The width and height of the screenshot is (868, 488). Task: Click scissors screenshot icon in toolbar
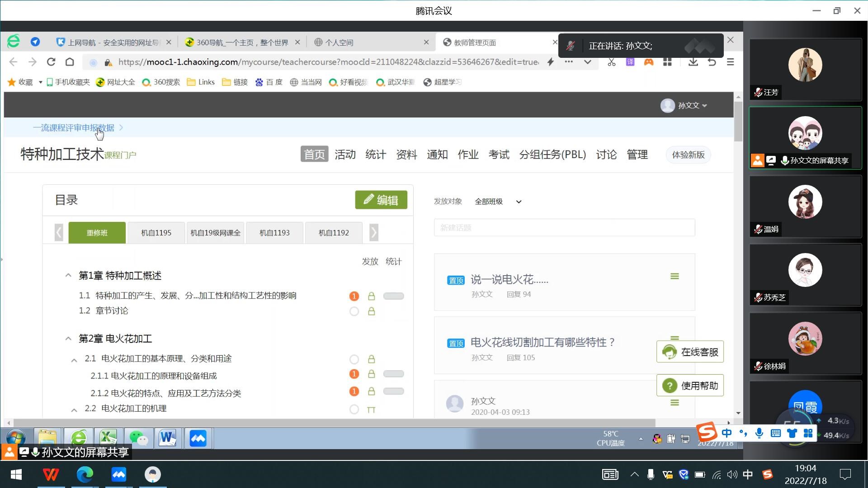pyautogui.click(x=611, y=62)
